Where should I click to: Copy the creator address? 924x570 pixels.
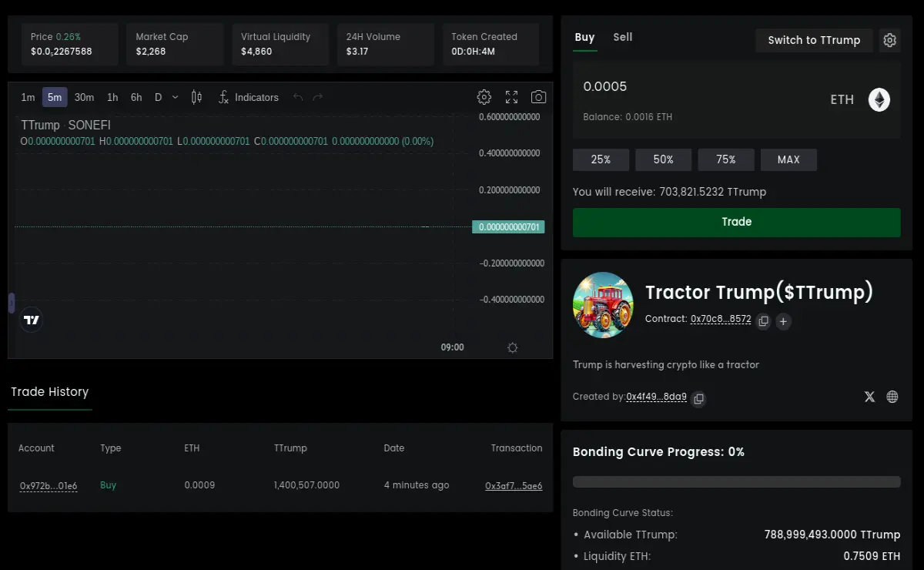click(x=698, y=398)
